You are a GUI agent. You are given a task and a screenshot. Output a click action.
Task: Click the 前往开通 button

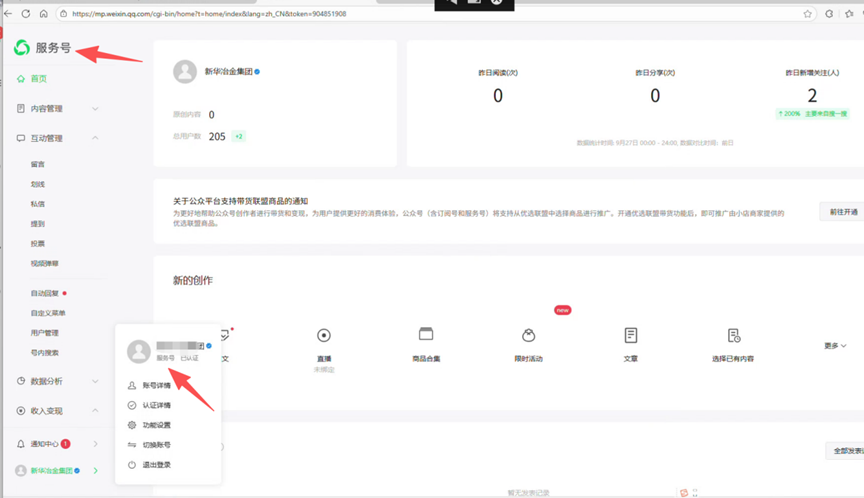point(843,212)
